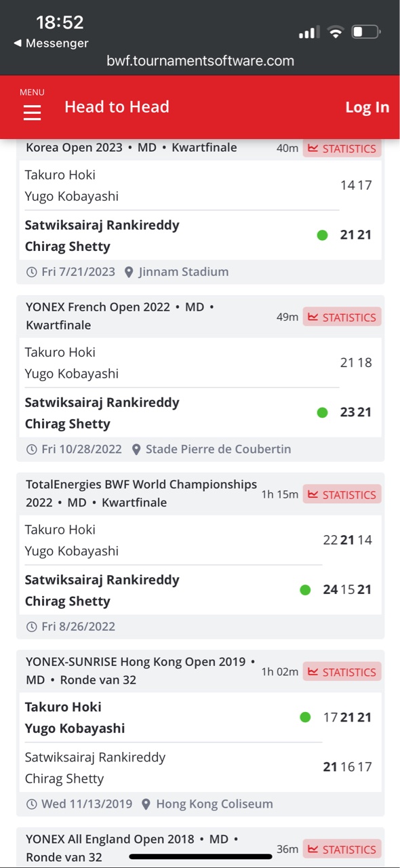Select the Head to Head page title

pyautogui.click(x=117, y=106)
